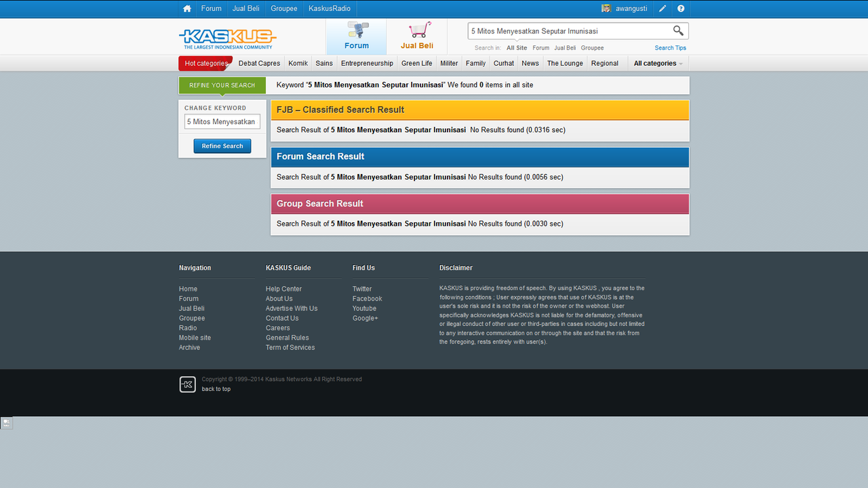Click the small icon at bottom-left corner
868x488 pixels.
point(6,423)
